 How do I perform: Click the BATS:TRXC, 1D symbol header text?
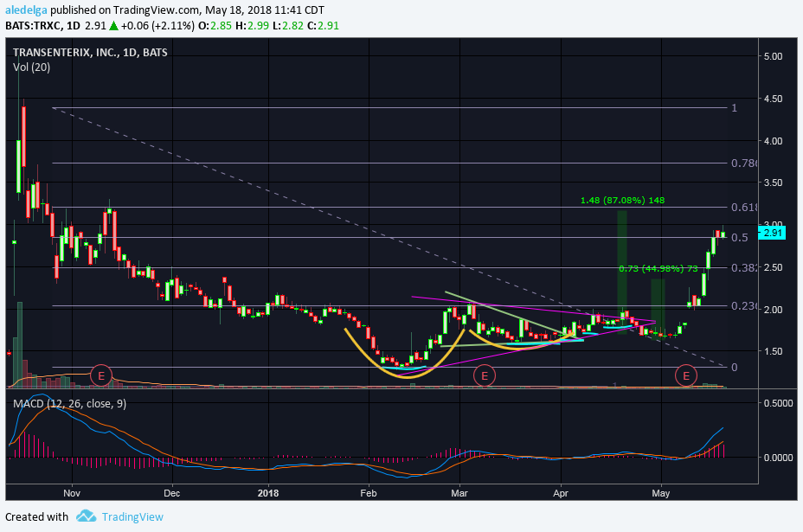[x=42, y=26]
